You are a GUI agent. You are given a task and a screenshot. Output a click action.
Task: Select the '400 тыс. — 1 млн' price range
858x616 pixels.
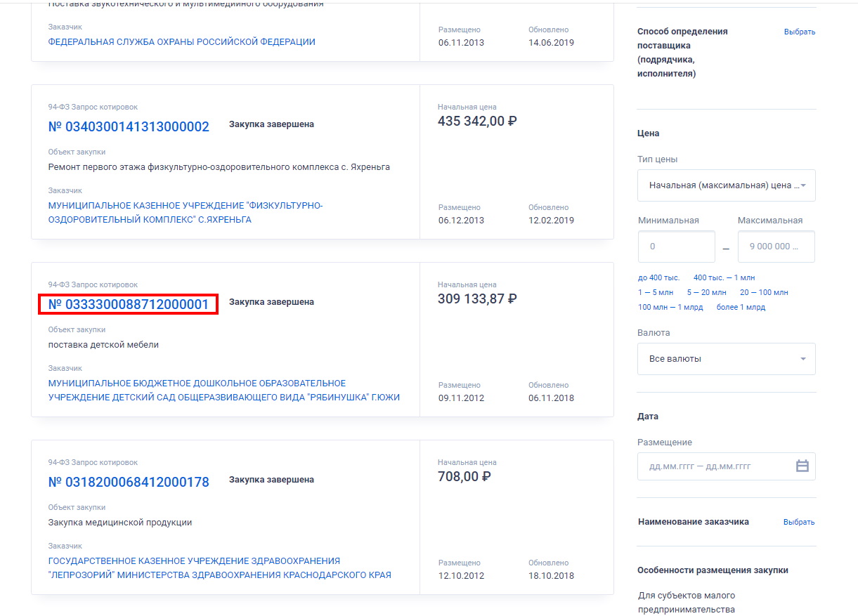[724, 277]
